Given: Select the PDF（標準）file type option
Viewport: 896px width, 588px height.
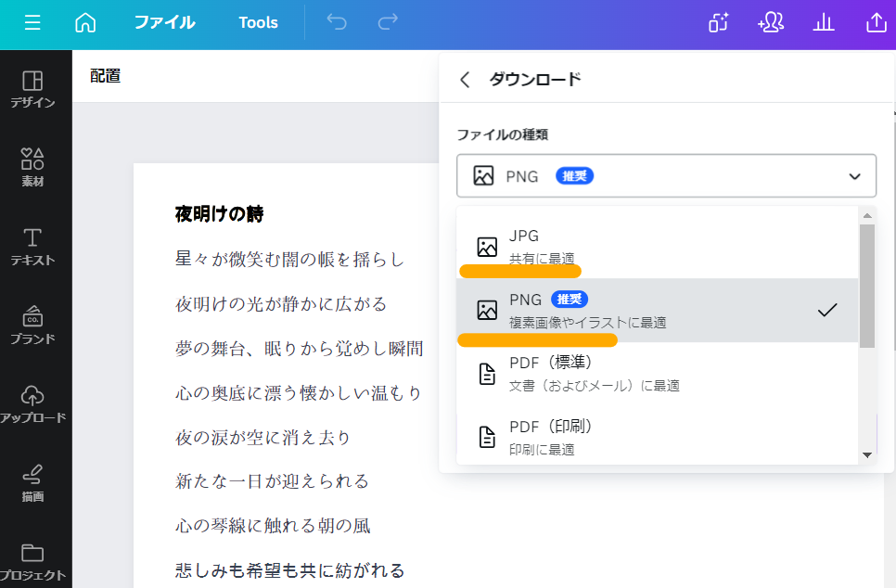Looking at the screenshot, I should pos(657,374).
